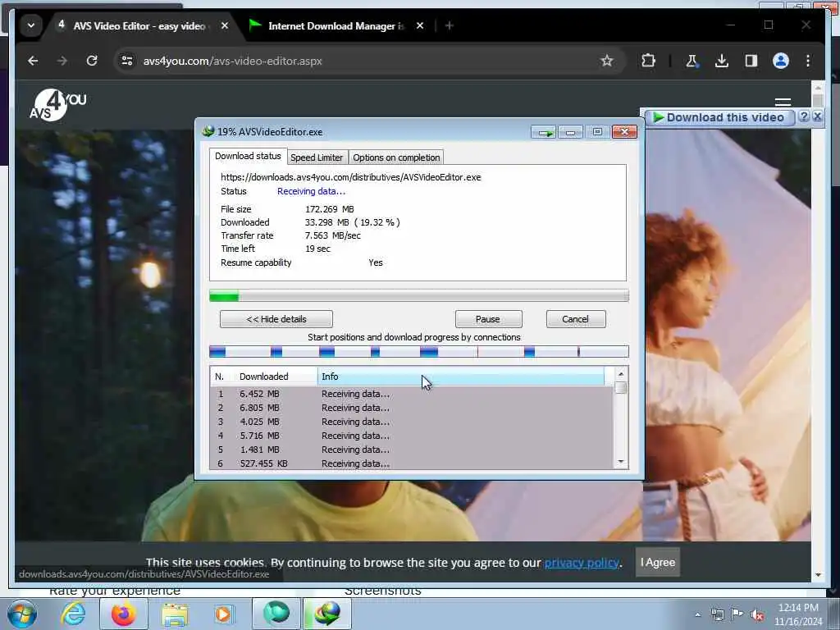Open Chrome downloads tray icon
This screenshot has width=840, height=630.
(722, 61)
